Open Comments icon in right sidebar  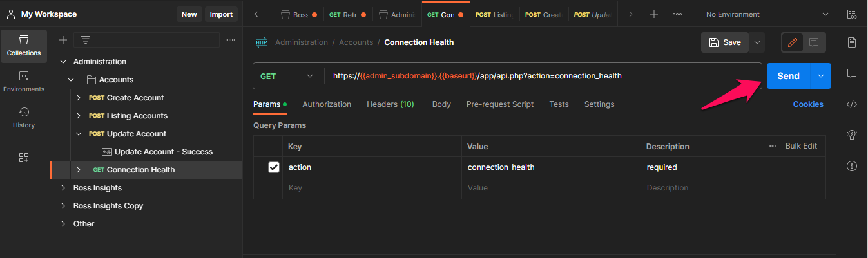(852, 73)
